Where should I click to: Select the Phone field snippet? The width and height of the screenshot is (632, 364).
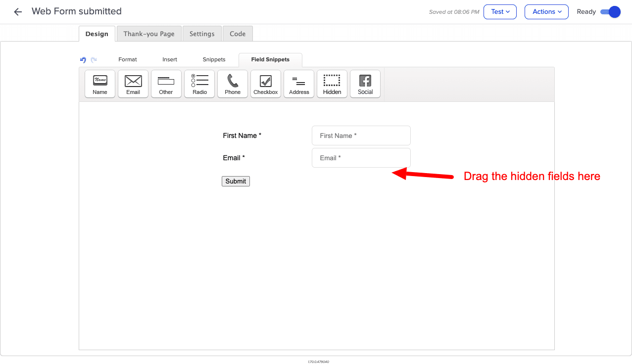(x=232, y=84)
